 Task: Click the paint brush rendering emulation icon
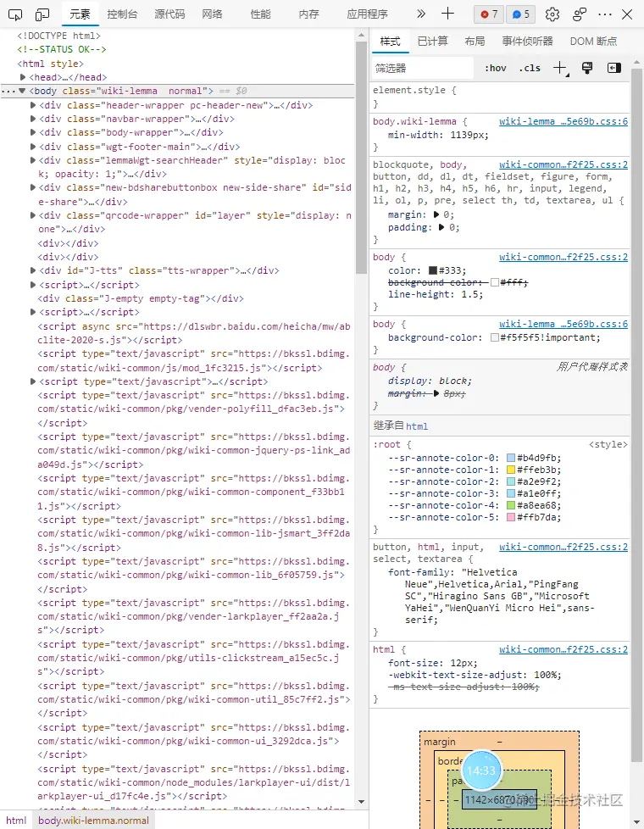pos(587,68)
